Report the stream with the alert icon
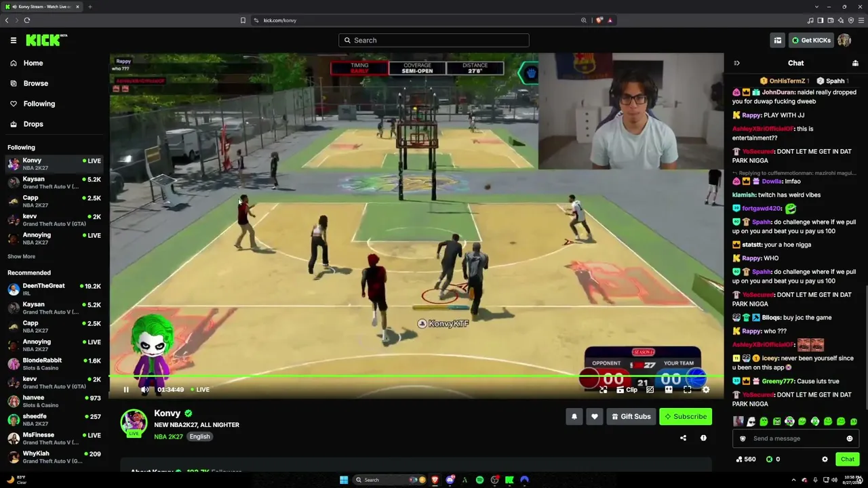The width and height of the screenshot is (868, 488). (x=703, y=439)
